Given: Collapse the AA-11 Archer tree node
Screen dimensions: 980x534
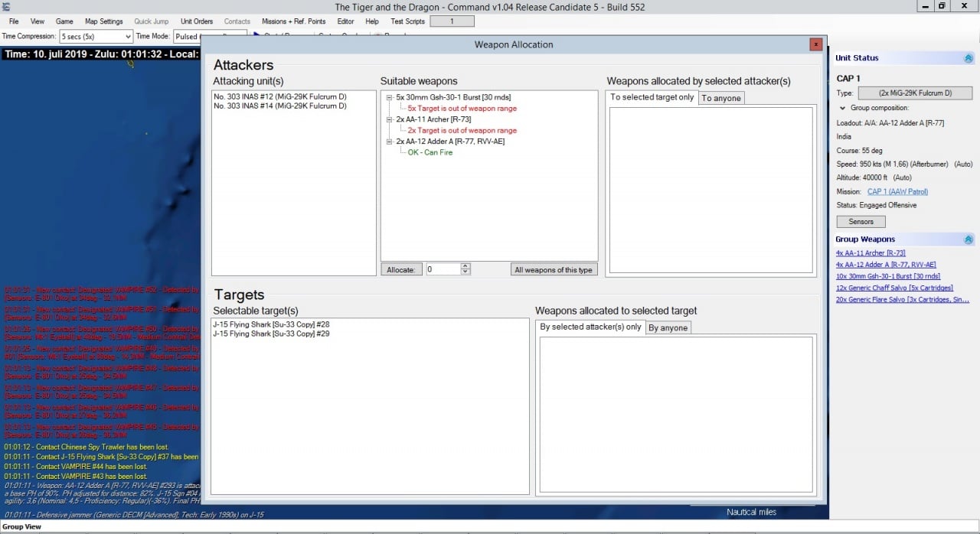Looking at the screenshot, I should [390, 120].
